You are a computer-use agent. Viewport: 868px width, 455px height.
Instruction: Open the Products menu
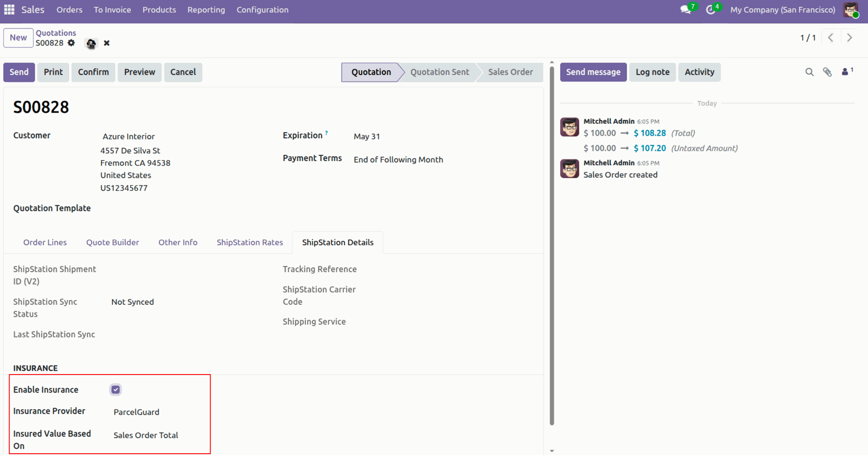(x=159, y=9)
